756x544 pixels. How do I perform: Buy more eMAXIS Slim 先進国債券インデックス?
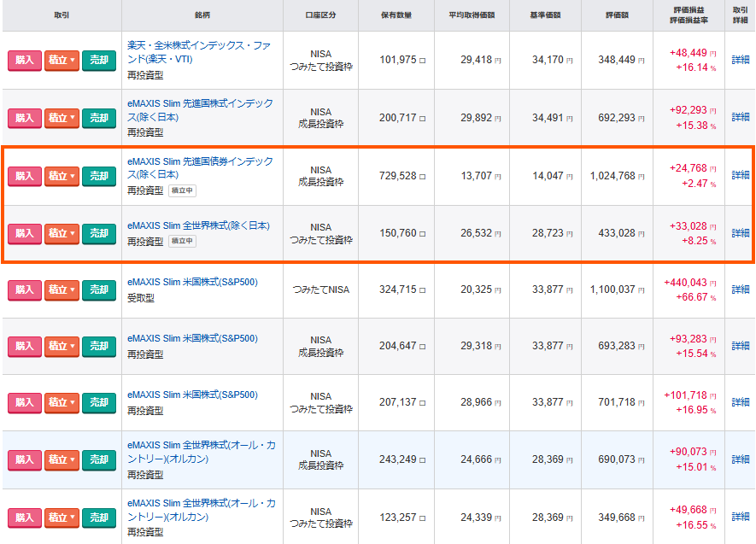[25, 177]
